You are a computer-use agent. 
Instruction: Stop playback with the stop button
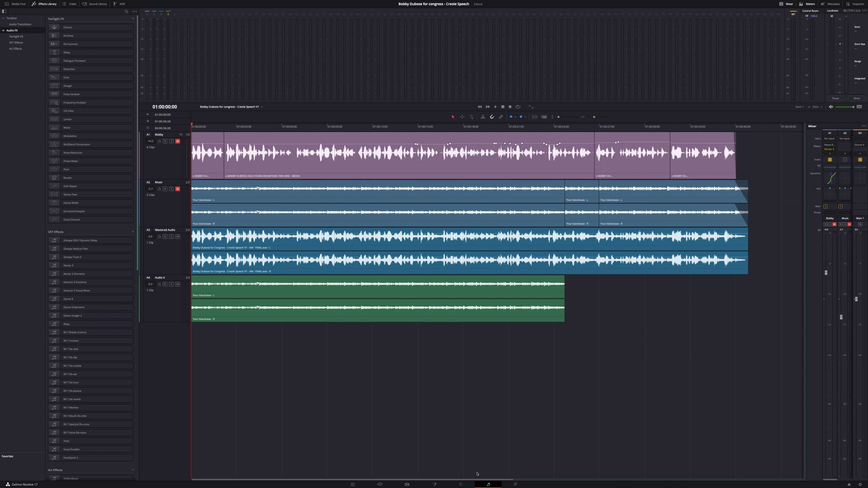503,107
